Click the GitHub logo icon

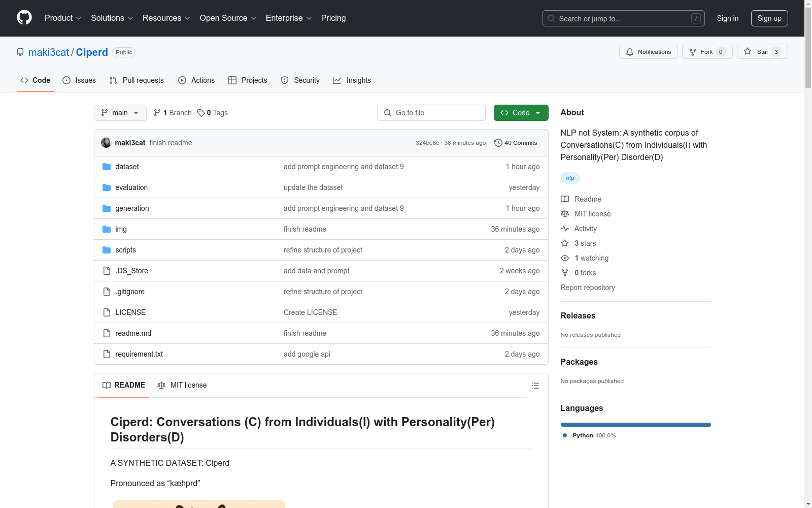tap(24, 18)
